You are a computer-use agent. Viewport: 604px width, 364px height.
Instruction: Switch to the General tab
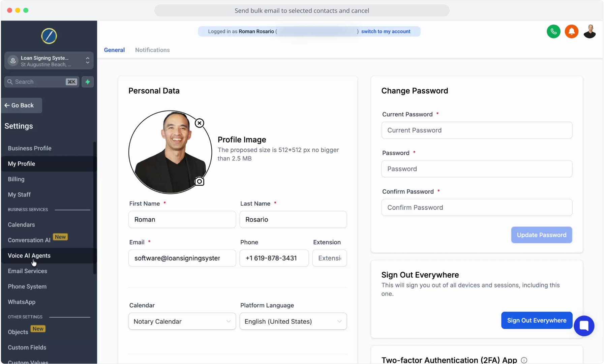click(114, 50)
